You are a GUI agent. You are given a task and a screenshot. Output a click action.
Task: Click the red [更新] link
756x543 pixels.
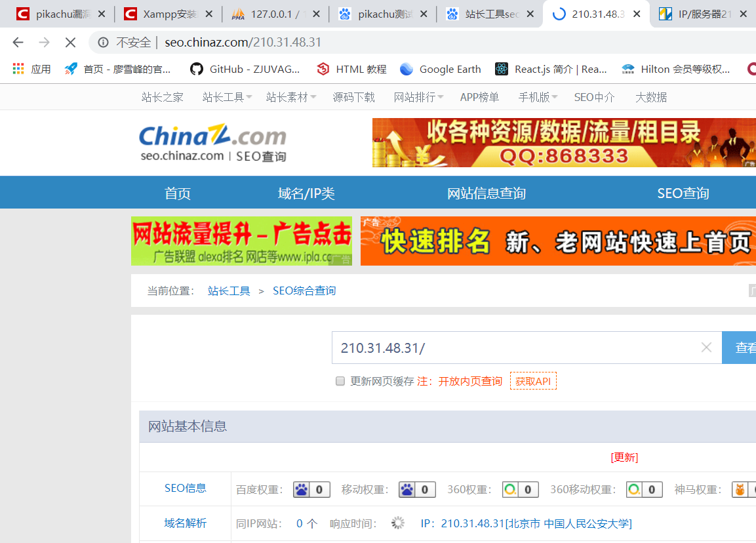point(624,457)
